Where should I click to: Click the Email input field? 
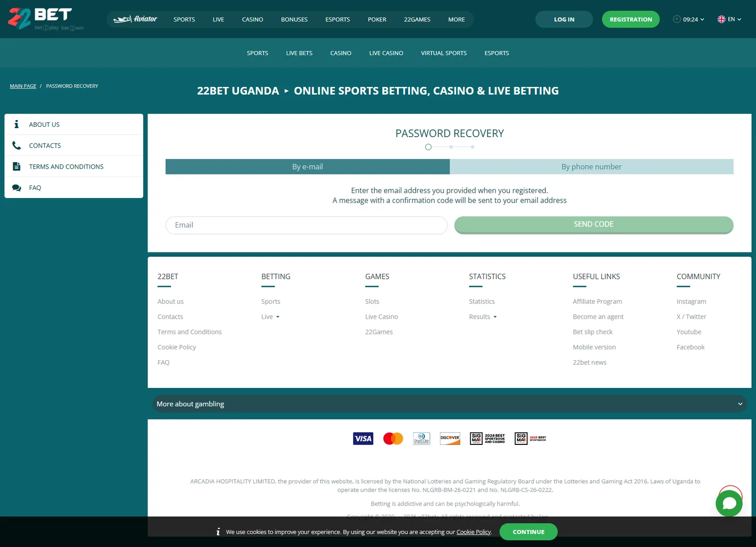click(x=307, y=225)
